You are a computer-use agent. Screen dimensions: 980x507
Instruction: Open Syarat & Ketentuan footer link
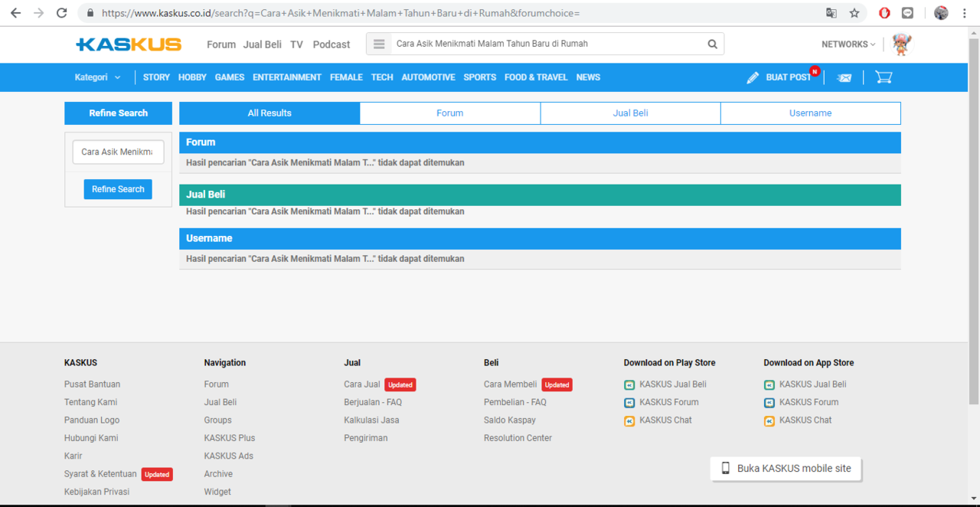pos(100,474)
